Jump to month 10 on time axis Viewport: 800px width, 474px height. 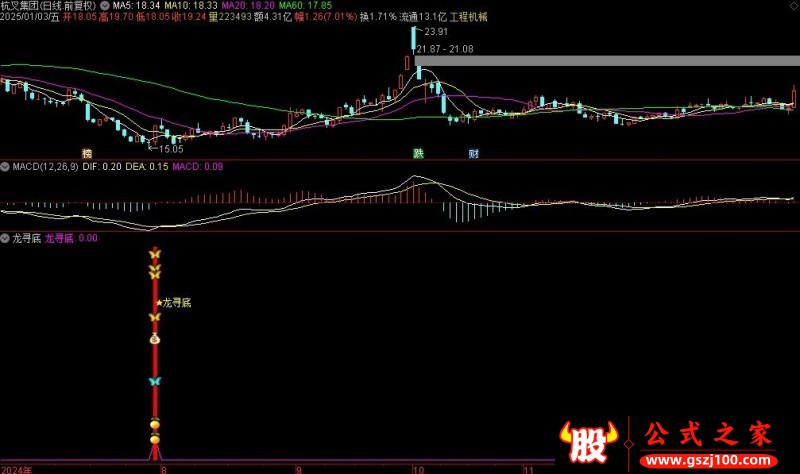coord(418,470)
